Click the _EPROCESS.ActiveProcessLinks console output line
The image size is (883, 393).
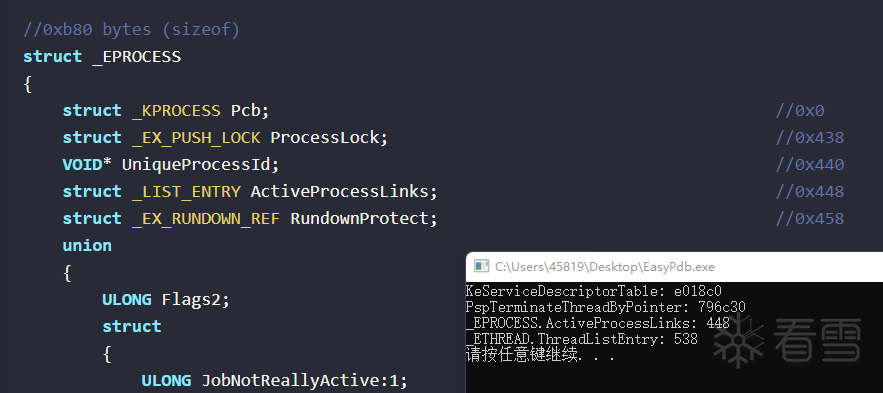click(597, 323)
